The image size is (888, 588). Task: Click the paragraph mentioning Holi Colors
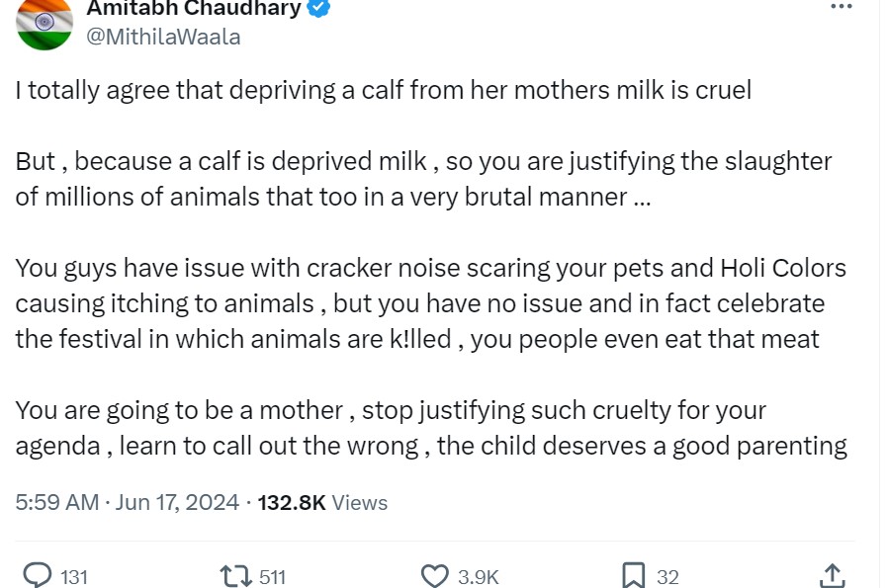pos(430,303)
